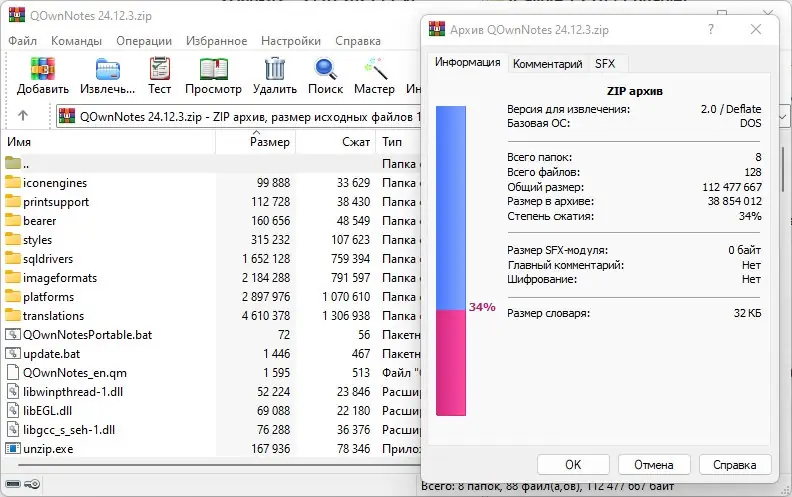This screenshot has height=497, width=792.
Task: Click the key icon in status bar
Action: pos(32,484)
